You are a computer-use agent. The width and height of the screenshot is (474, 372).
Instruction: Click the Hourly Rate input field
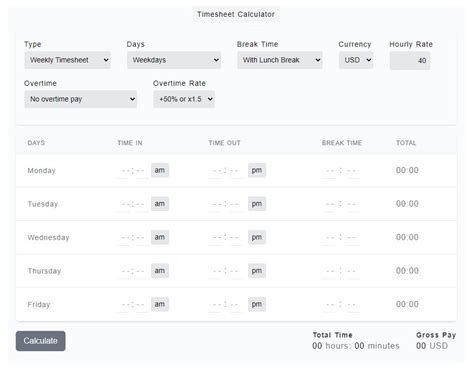coord(410,60)
